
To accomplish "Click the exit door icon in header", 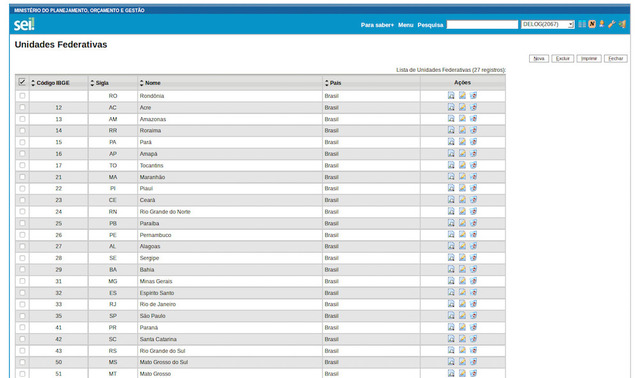I will pos(622,24).
